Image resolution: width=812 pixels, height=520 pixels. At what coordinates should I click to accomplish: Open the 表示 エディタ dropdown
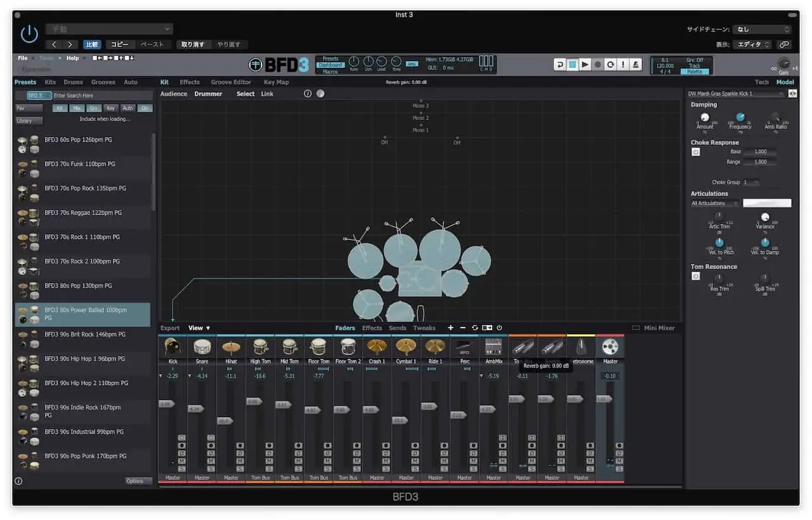(752, 44)
